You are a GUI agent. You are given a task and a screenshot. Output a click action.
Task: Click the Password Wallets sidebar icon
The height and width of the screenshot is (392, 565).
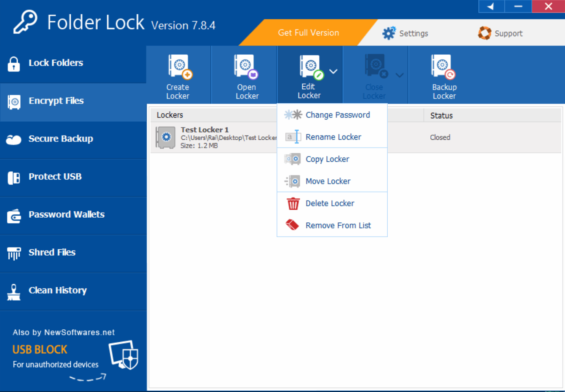(x=13, y=215)
